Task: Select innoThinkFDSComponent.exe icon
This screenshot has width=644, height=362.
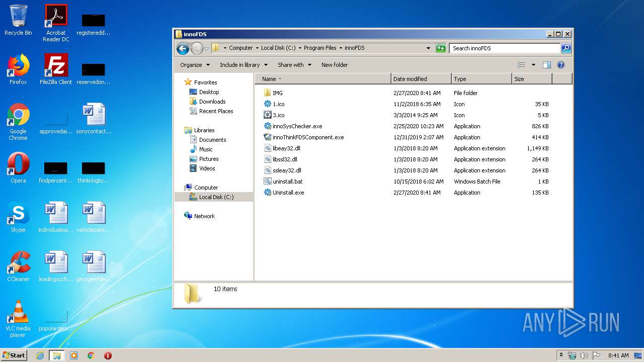Action: click(x=267, y=137)
